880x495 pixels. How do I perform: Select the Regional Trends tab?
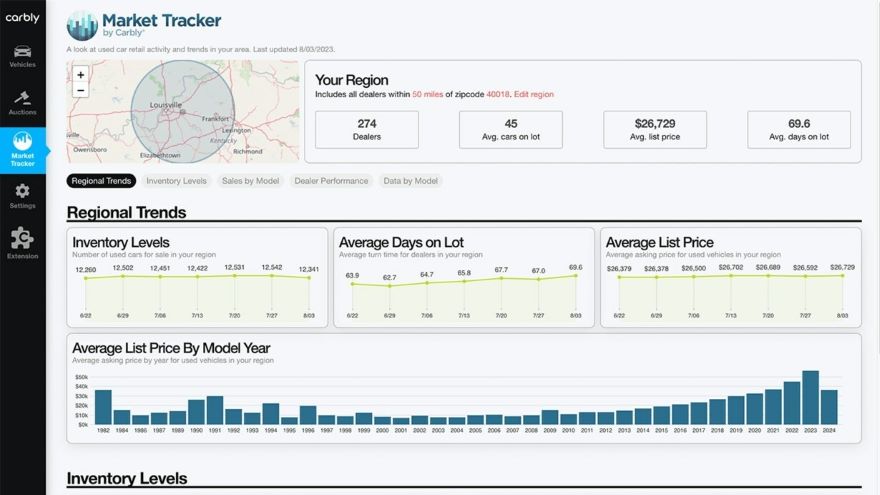pos(102,181)
